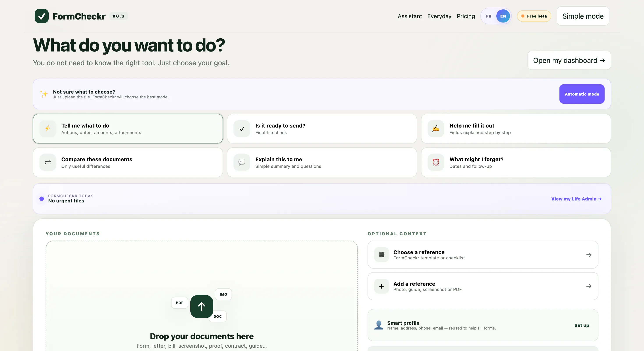
Task: Click the Free beta badge
Action: (534, 16)
